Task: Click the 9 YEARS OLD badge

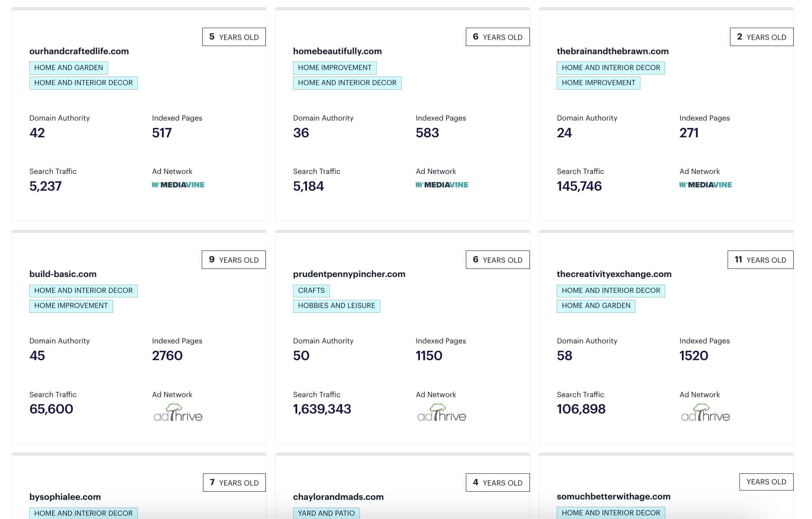Action: click(x=234, y=260)
